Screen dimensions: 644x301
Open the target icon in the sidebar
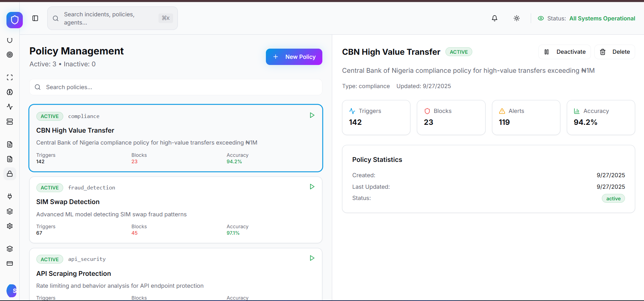coord(10,55)
